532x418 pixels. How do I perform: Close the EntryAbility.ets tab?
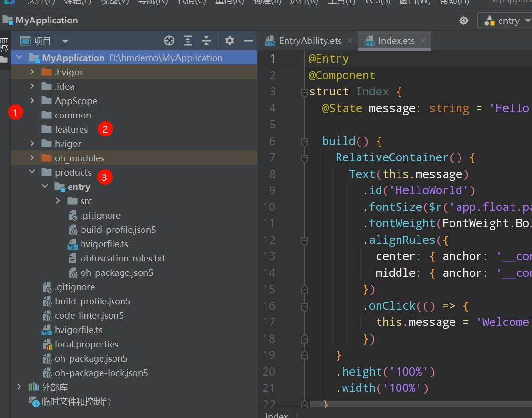(350, 41)
